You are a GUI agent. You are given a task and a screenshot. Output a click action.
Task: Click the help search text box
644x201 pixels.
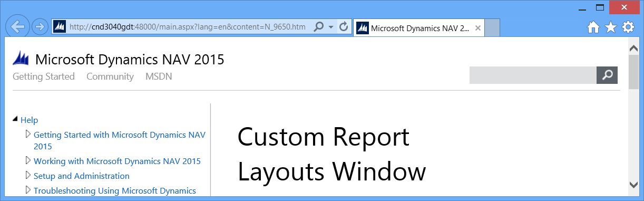click(533, 75)
